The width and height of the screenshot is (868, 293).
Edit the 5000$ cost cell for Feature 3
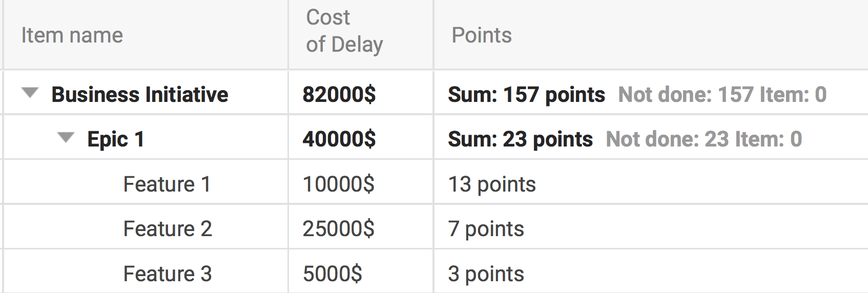(332, 274)
